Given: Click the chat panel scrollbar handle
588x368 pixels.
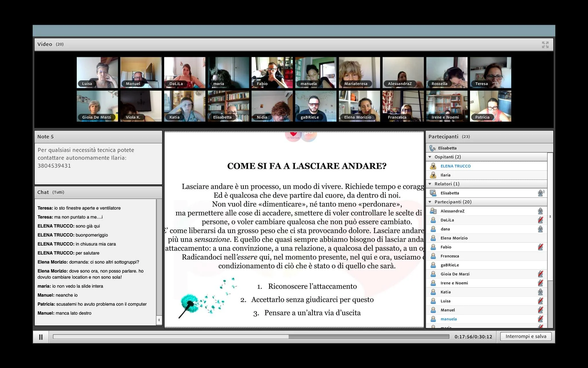Looking at the screenshot, I should click(x=159, y=320).
